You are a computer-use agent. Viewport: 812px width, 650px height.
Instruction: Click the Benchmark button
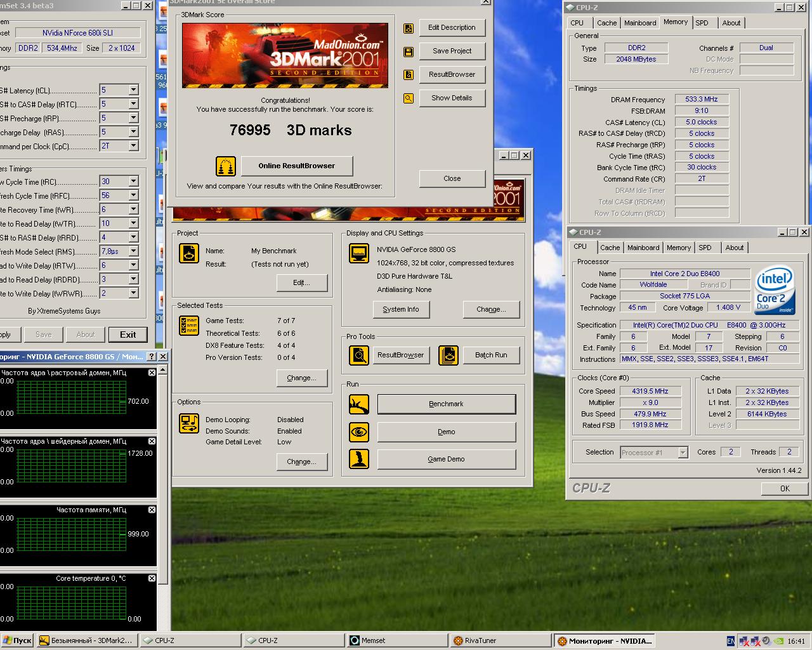pyautogui.click(x=447, y=404)
